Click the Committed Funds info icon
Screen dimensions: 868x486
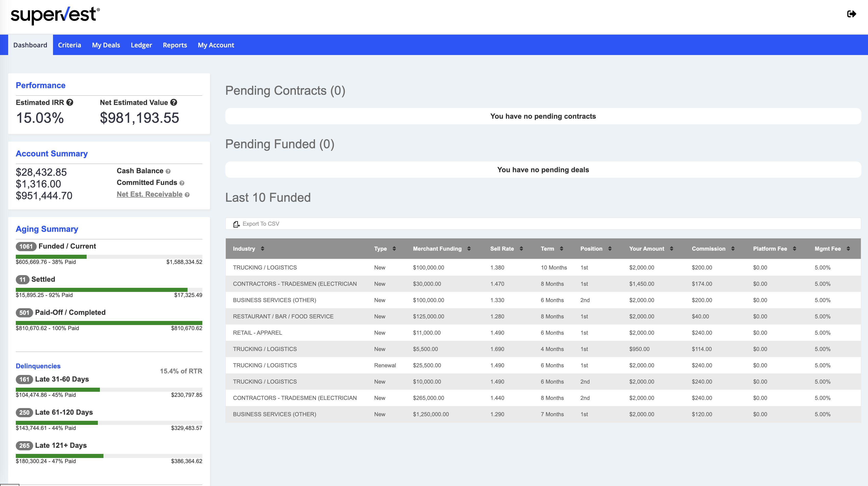tap(182, 183)
